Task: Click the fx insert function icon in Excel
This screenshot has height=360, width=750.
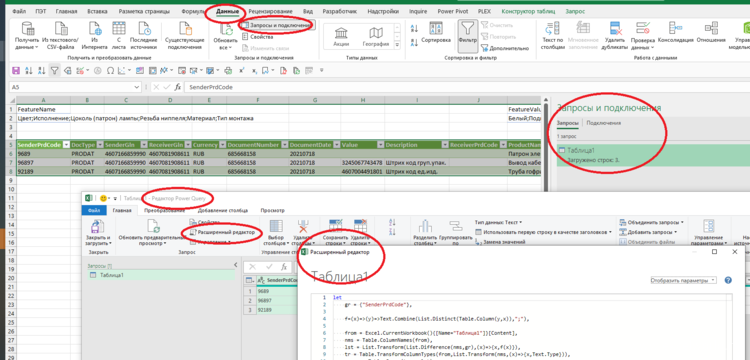Action: pyautogui.click(x=177, y=87)
